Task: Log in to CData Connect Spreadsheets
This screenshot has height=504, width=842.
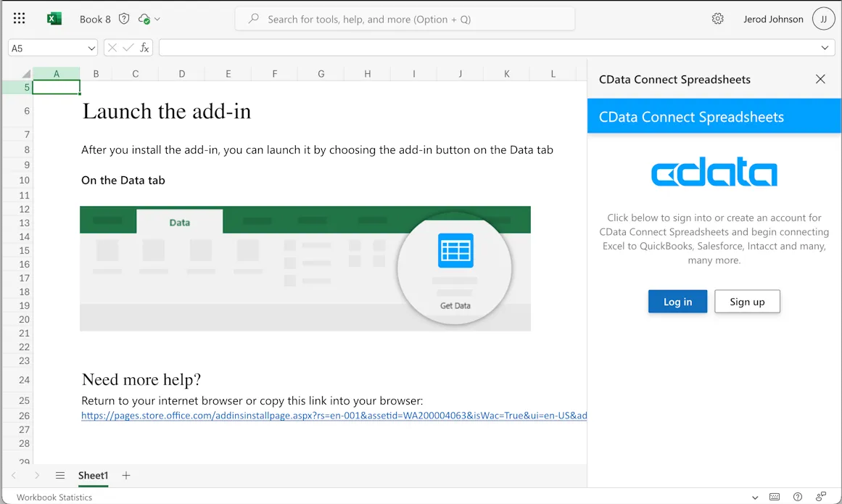Action: (x=677, y=301)
